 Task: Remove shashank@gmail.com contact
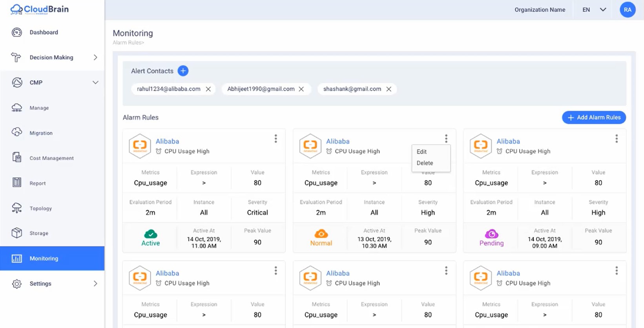389,89
